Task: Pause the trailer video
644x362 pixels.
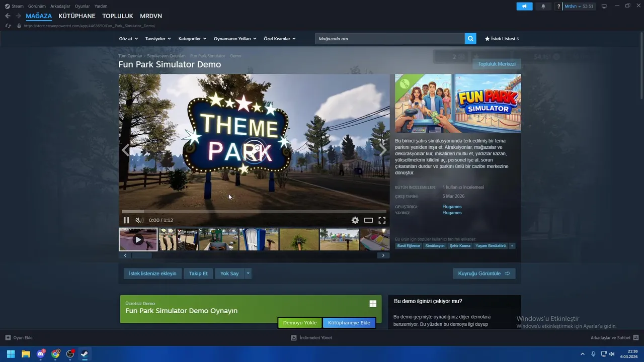Action: point(126,220)
